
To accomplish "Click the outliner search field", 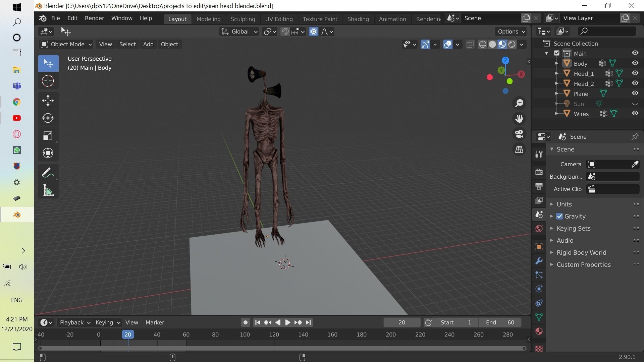I will 607,31.
